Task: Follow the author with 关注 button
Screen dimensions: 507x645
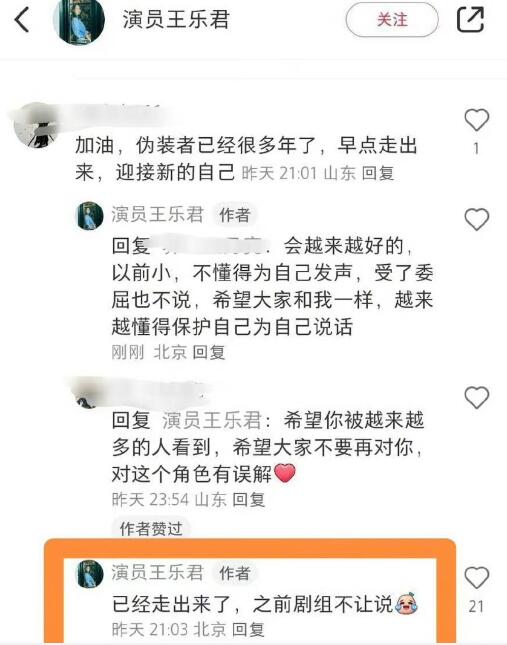Action: (x=392, y=20)
